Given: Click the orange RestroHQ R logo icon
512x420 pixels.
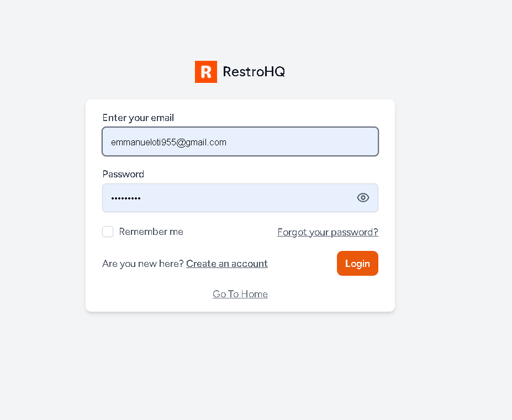Looking at the screenshot, I should tap(205, 72).
